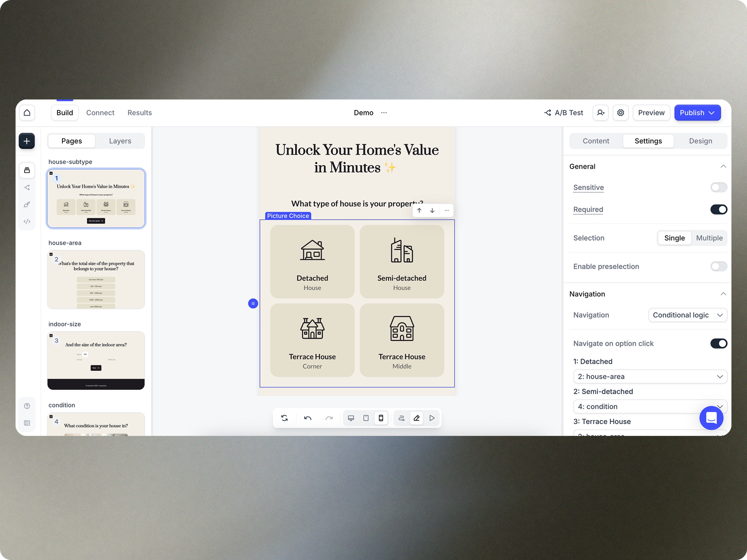
Task: Open the Conditional logic navigation dropdown
Action: 687,315
